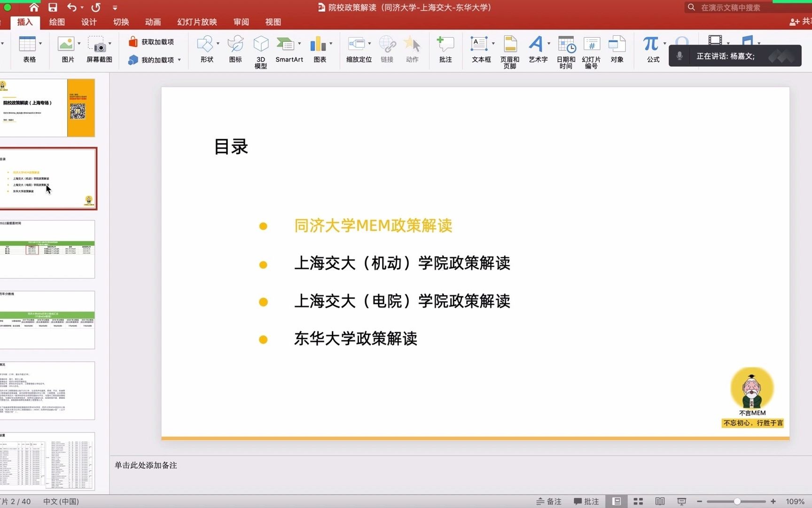812x508 pixels.
Task: Insert WordArt (艺术字)
Action: [538, 49]
